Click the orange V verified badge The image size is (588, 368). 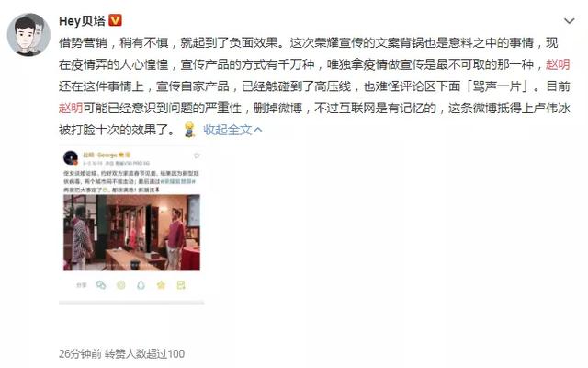coord(115,20)
